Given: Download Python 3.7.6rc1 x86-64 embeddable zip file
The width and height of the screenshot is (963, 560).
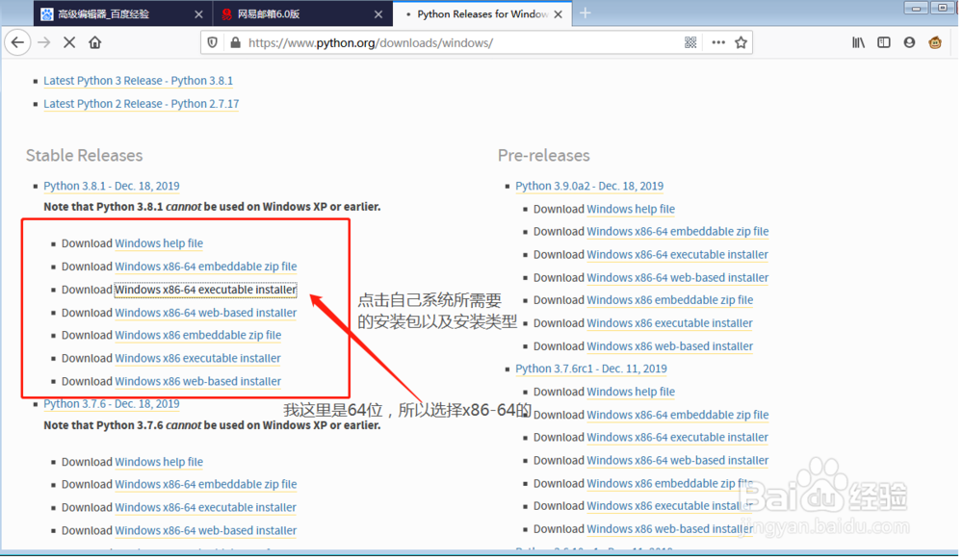Looking at the screenshot, I should click(x=677, y=416).
